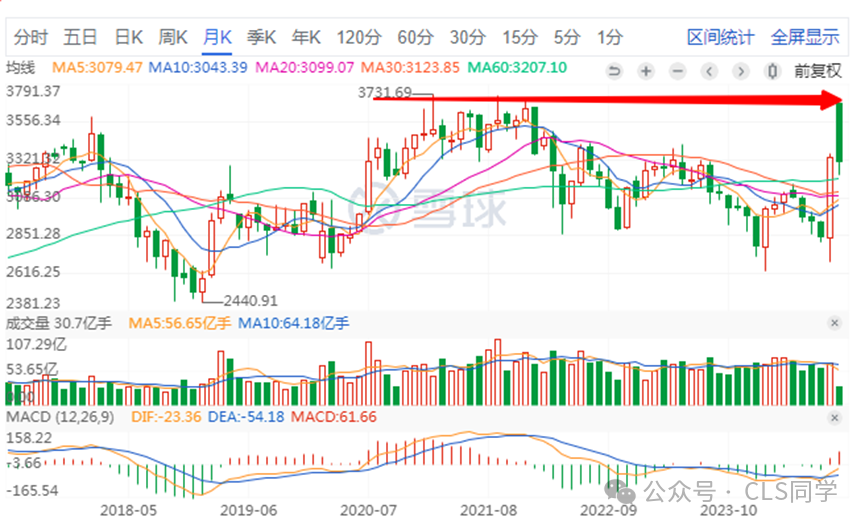Click the 全屏显示 fullscreen link
The width and height of the screenshot is (865, 526).
(805, 38)
